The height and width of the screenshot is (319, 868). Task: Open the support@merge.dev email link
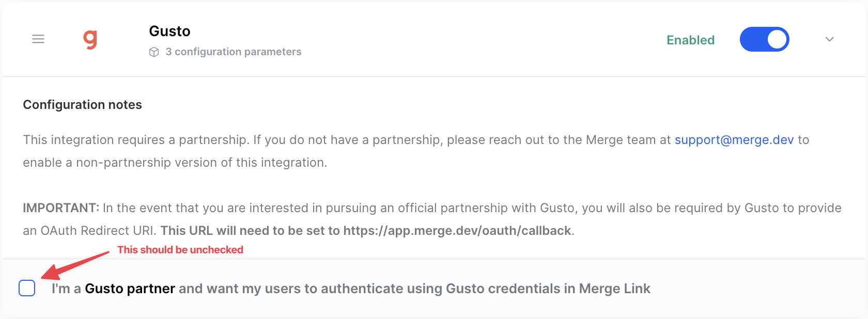734,140
